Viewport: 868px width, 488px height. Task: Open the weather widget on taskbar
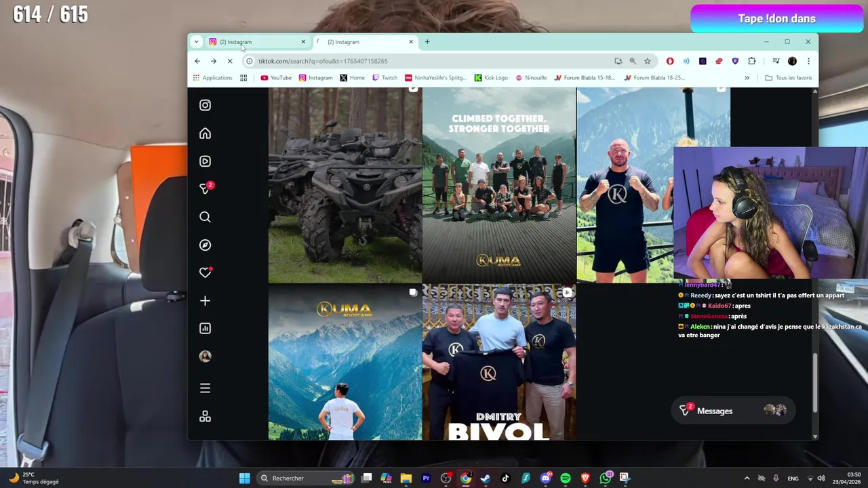pos(33,479)
